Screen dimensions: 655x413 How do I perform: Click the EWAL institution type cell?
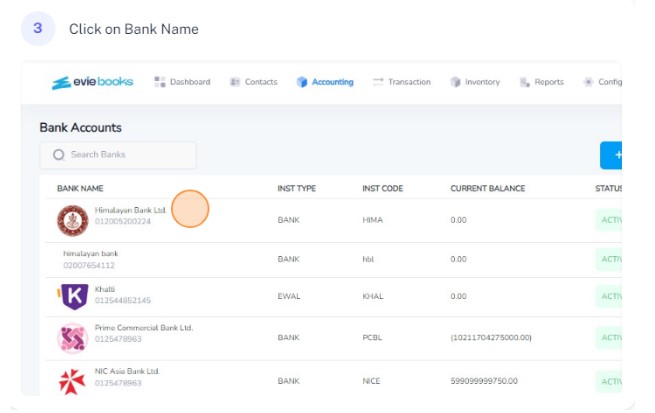coord(289,296)
